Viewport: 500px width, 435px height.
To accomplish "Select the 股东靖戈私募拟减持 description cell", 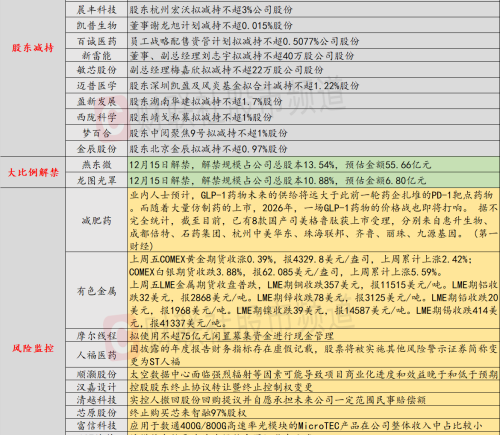I will (314, 117).
